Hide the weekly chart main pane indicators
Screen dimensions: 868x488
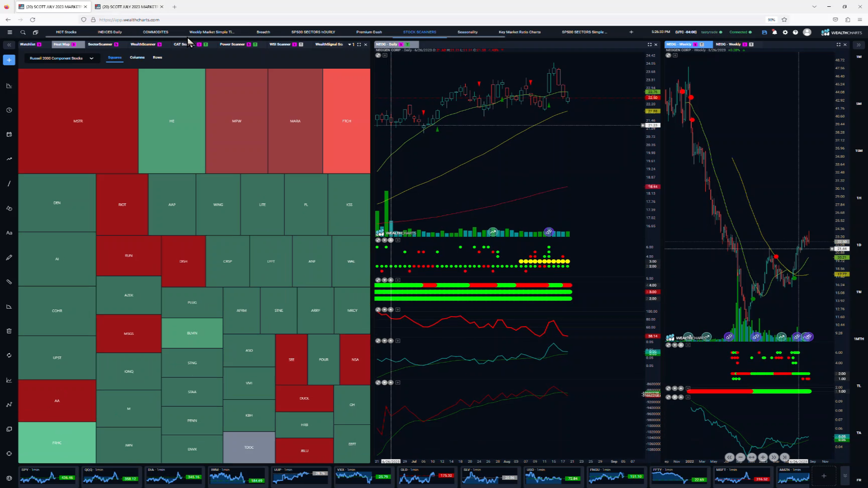coord(668,55)
